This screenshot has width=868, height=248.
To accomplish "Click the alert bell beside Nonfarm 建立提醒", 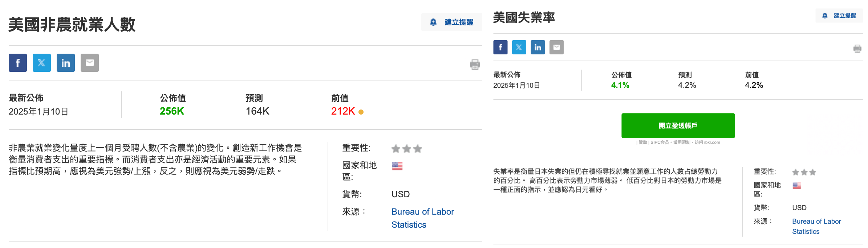I will [433, 22].
